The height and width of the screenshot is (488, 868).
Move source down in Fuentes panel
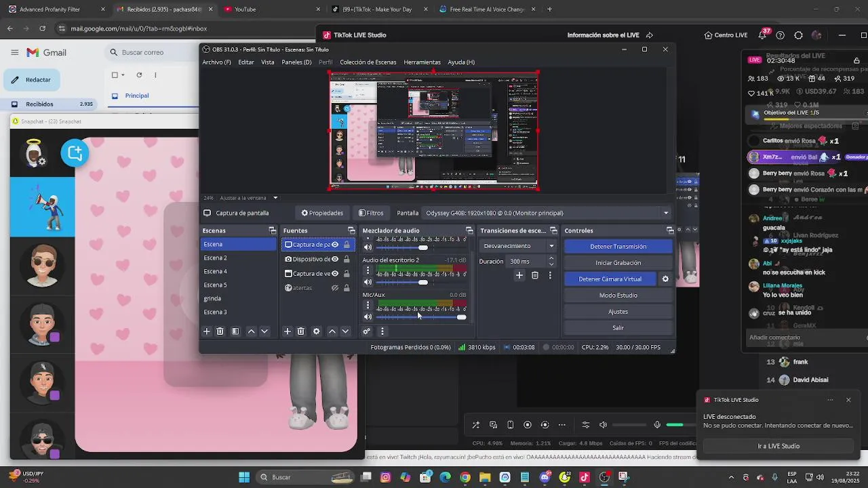345,331
